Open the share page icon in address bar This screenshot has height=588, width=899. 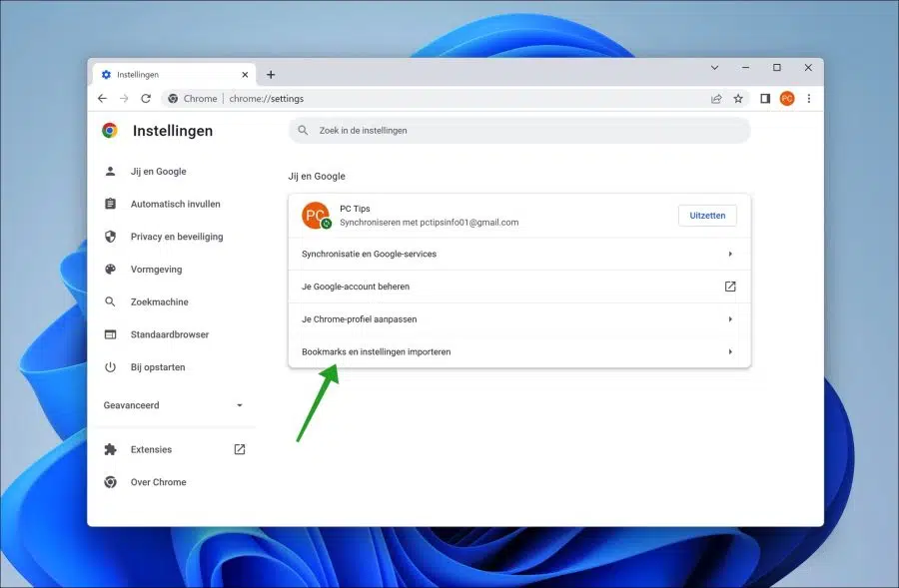(x=716, y=99)
